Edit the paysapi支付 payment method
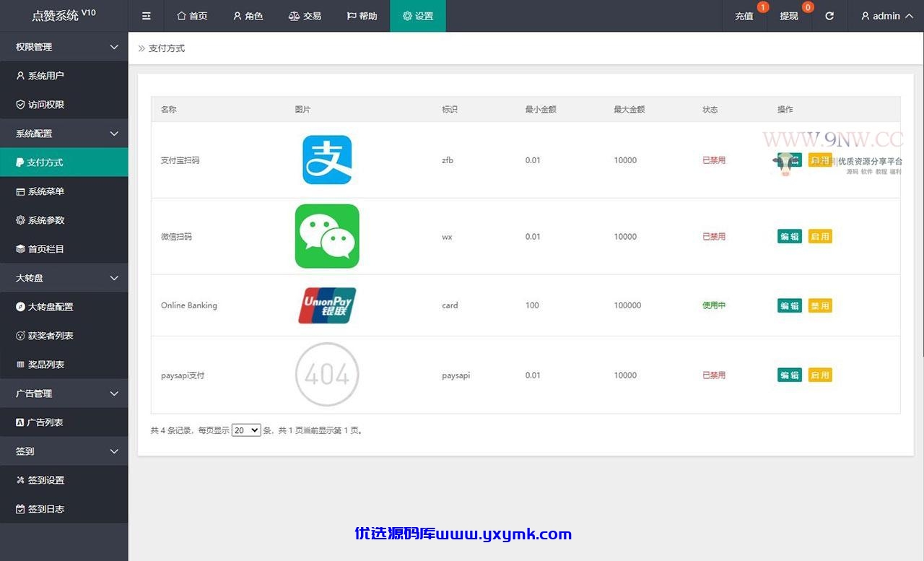The image size is (924, 561). click(x=790, y=375)
